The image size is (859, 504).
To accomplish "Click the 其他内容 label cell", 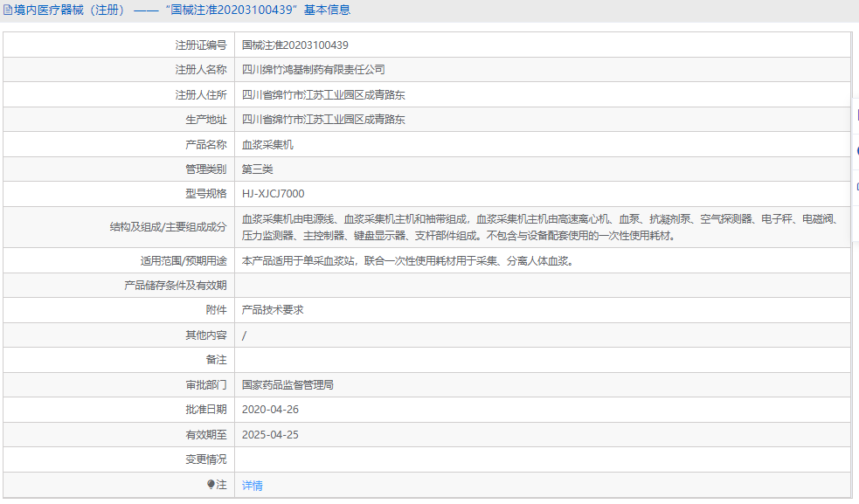I will coord(119,335).
